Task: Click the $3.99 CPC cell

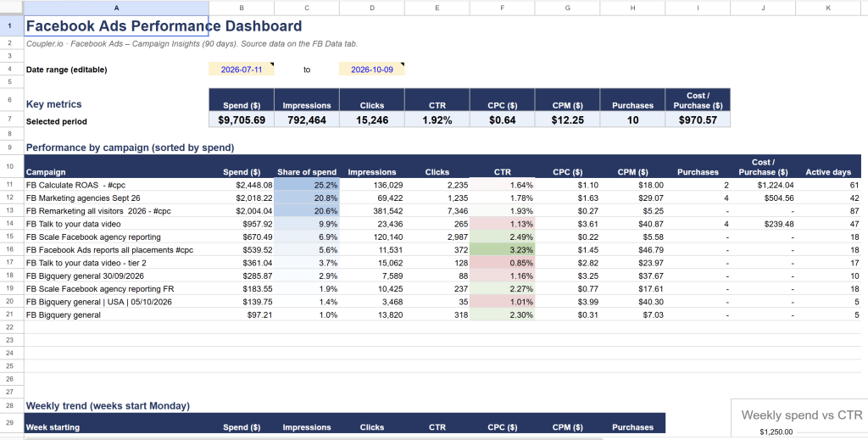Action: (567, 302)
